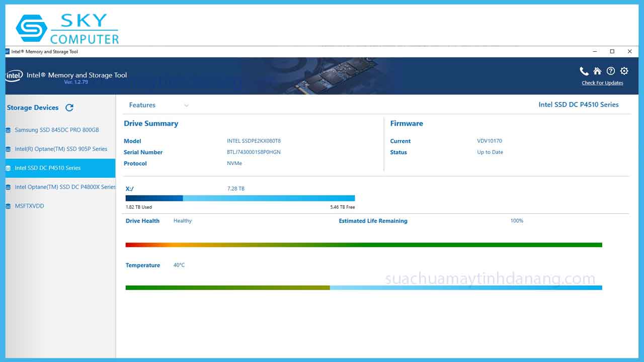Open settings gear icon

click(624, 71)
